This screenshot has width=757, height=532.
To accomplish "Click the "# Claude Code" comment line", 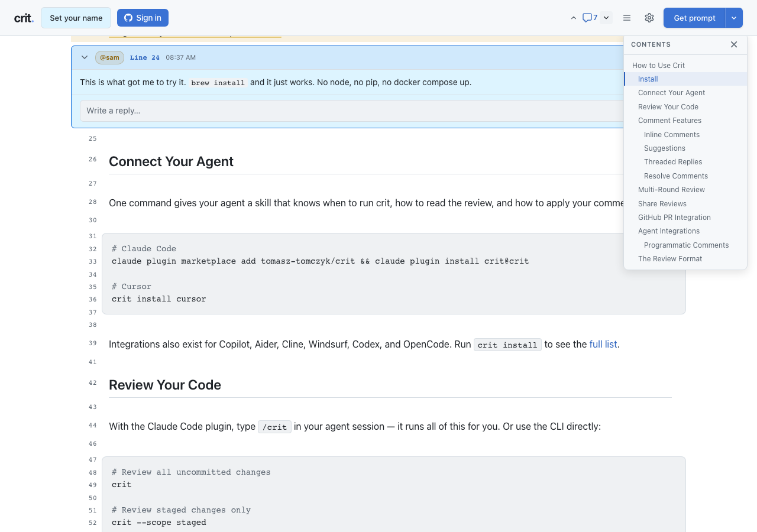I will pyautogui.click(x=144, y=249).
